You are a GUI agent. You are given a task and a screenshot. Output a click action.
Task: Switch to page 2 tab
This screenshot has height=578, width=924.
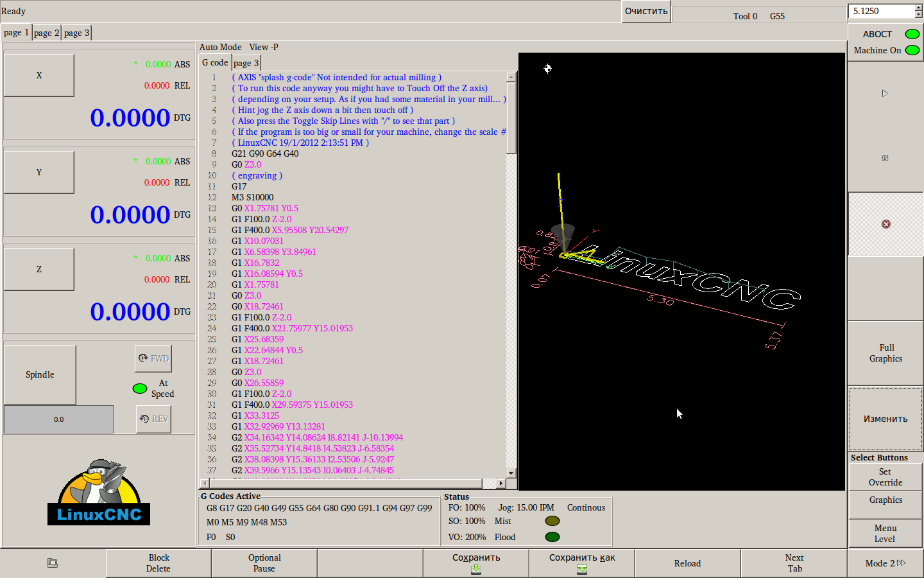[46, 33]
